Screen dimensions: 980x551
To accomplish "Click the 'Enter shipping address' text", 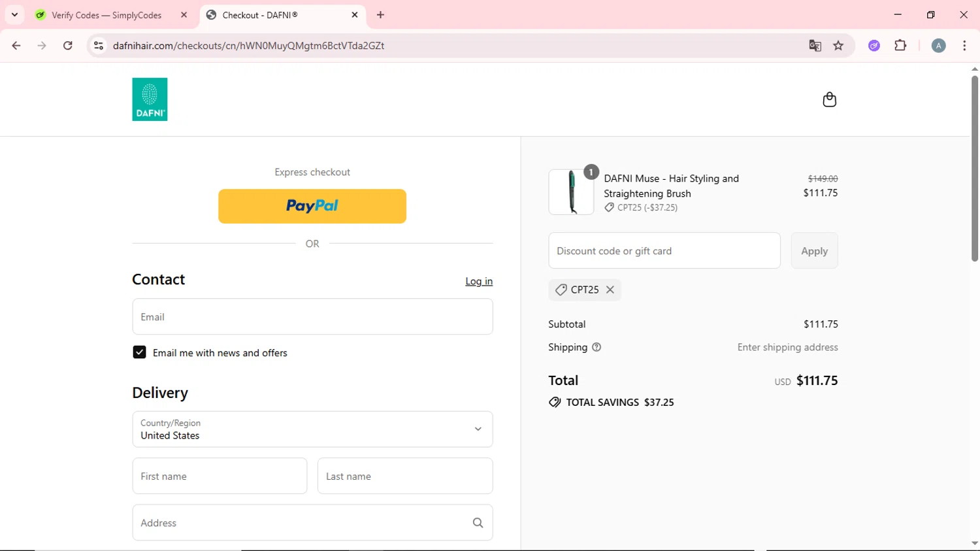I will click(787, 347).
